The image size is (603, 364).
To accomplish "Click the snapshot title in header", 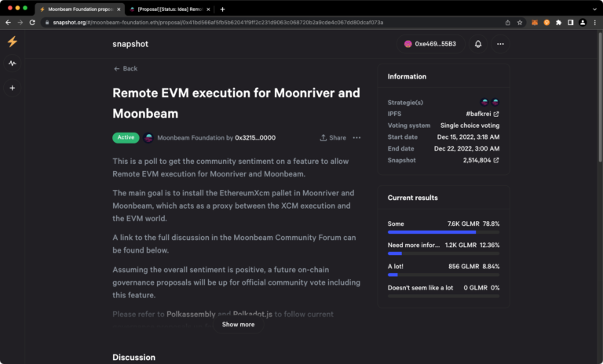I will point(130,44).
